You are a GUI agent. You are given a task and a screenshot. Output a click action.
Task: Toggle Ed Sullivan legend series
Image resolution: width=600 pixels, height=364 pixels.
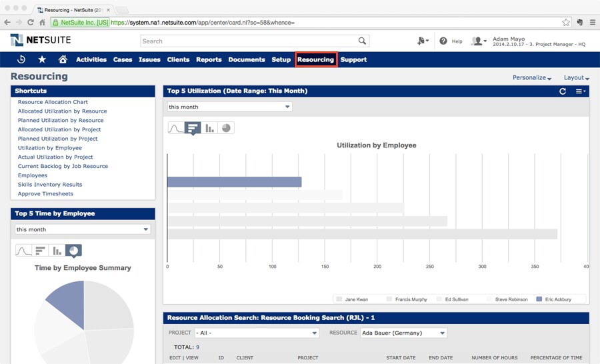pyautogui.click(x=452, y=299)
